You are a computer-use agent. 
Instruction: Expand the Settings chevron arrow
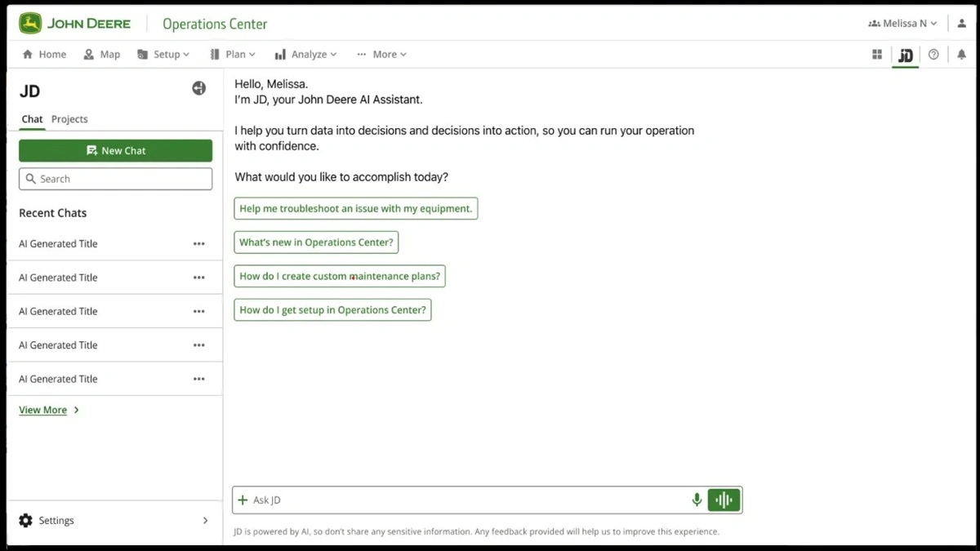[205, 520]
